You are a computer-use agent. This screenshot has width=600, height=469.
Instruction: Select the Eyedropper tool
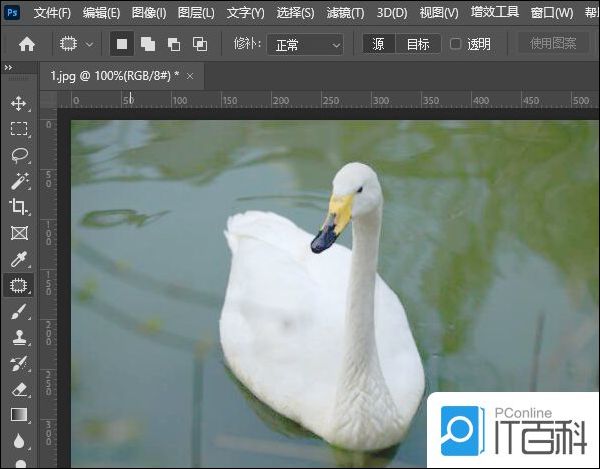pos(18,259)
